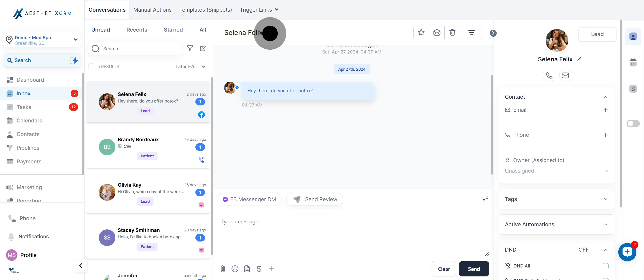Click the compose new message icon
The image size is (644, 280).
(203, 48)
